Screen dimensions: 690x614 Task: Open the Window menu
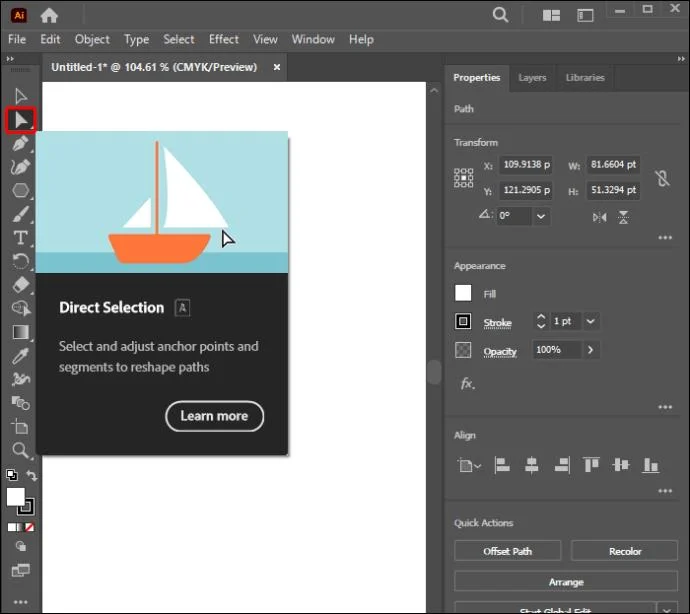pos(313,39)
